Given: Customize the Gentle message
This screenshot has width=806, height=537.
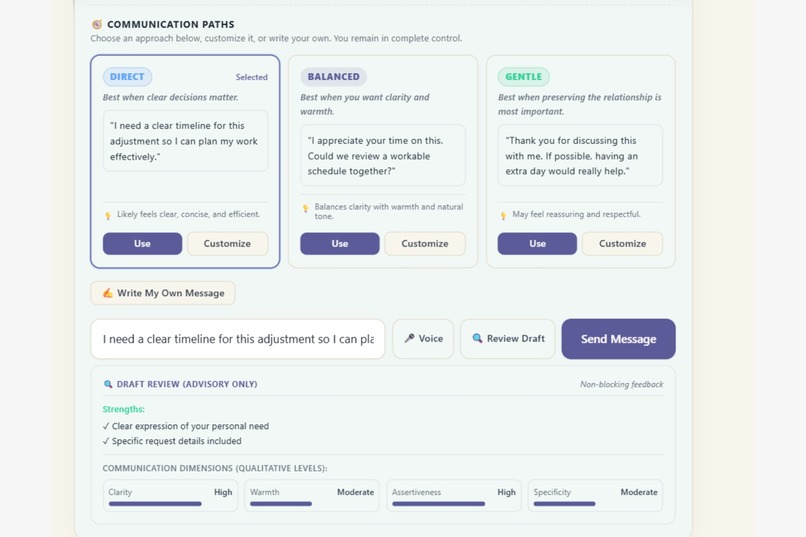Looking at the screenshot, I should pyautogui.click(x=622, y=244).
